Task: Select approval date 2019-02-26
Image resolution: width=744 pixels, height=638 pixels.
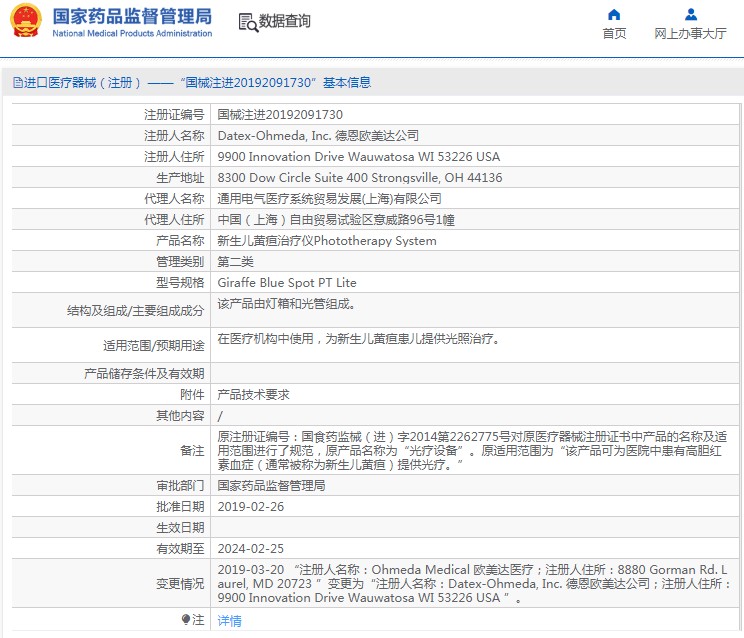Action: click(x=251, y=507)
